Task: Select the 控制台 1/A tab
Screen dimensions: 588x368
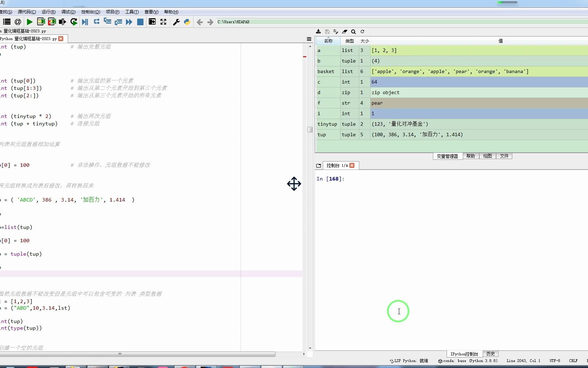Action: pyautogui.click(x=337, y=165)
